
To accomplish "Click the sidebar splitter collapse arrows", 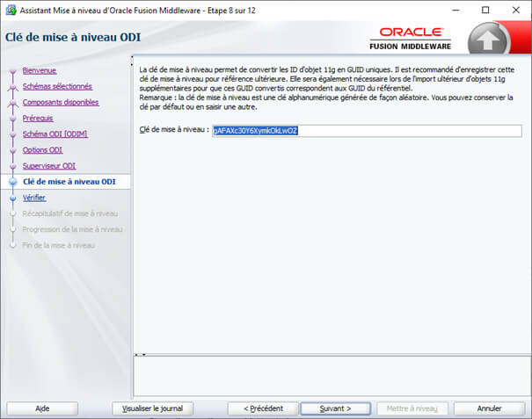I will [x=132, y=61].
